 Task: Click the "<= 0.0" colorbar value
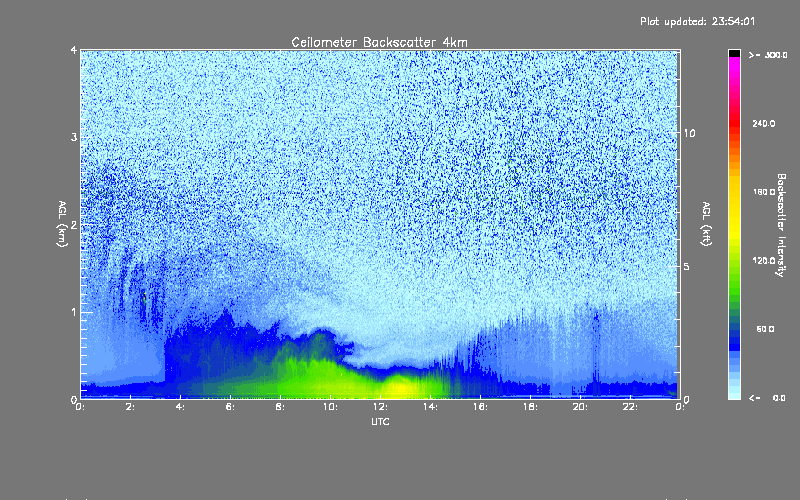click(x=767, y=398)
